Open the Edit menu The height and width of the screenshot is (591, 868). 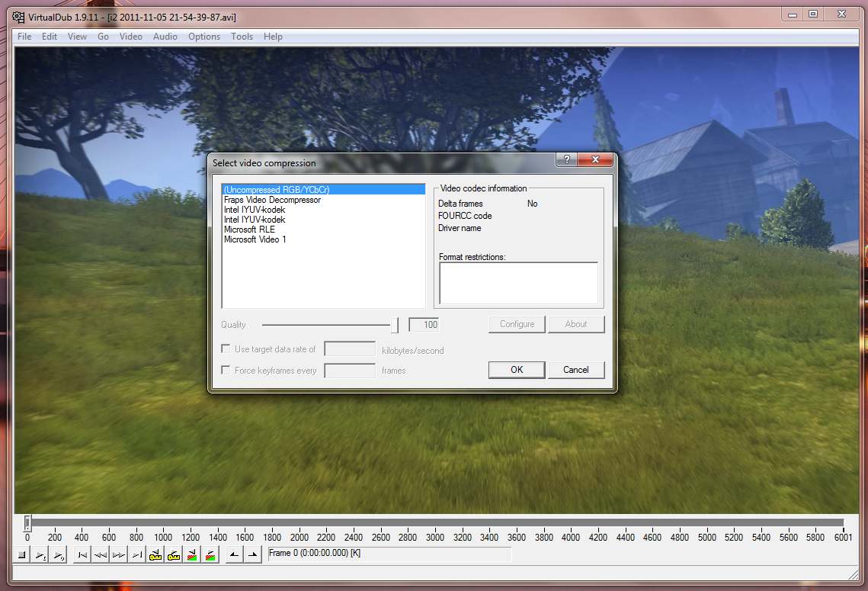coord(50,37)
